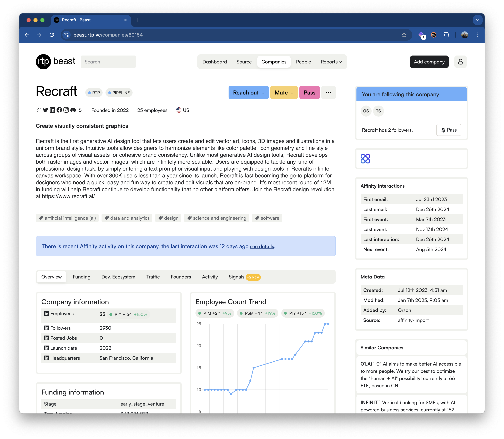Viewport: 504px width, 439px height.
Task: Open the more actions ellipsis button
Action: point(328,92)
